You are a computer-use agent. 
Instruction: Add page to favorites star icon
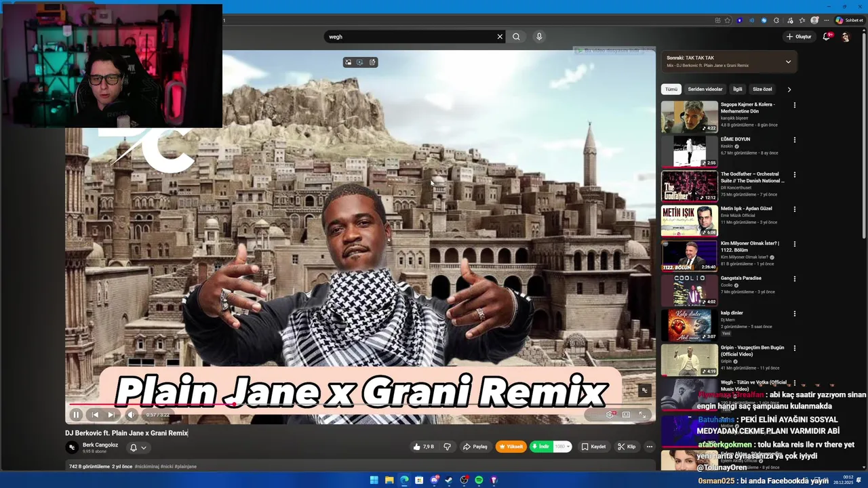(x=728, y=20)
